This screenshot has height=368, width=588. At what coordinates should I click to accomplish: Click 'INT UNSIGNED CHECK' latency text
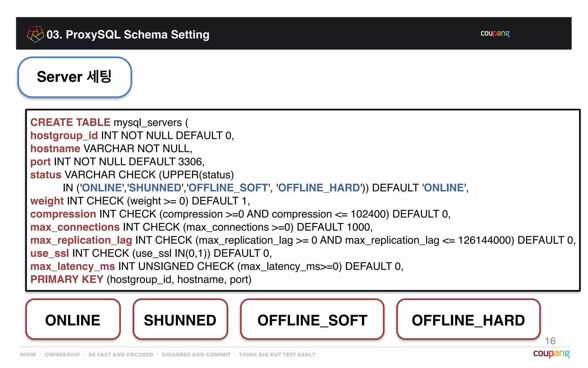click(176, 267)
